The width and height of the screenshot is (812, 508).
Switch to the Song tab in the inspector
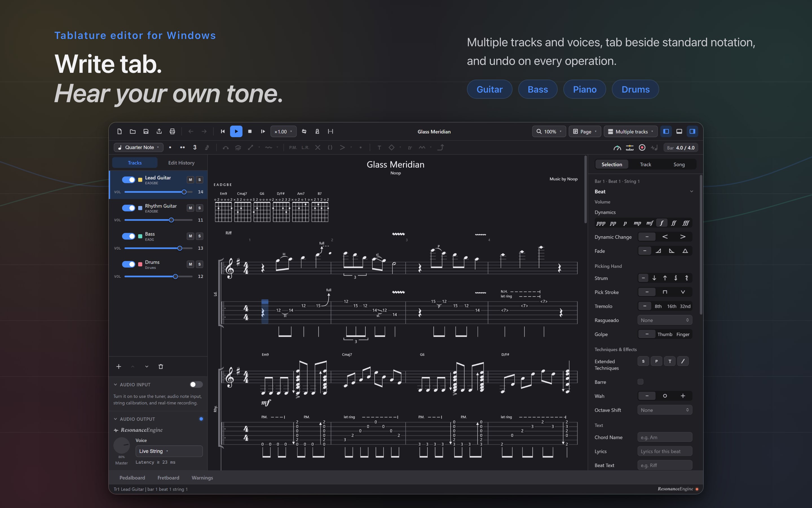tap(679, 164)
